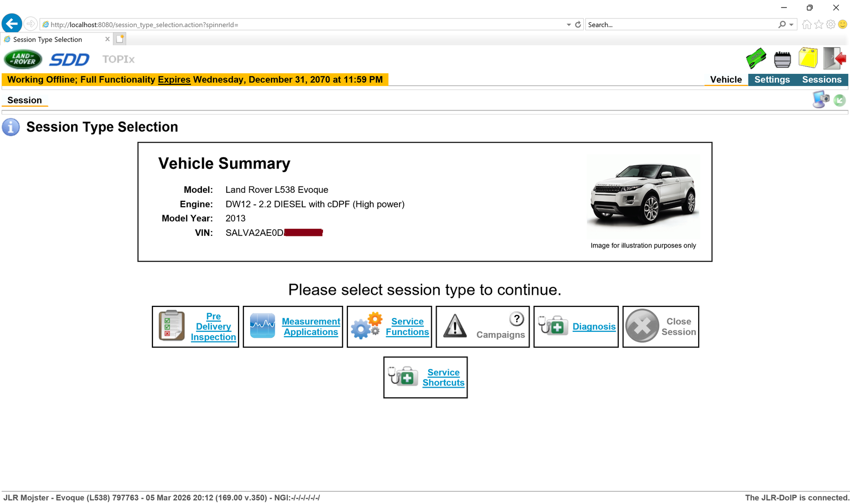Open the search provider dropdown arrow

coord(791,24)
